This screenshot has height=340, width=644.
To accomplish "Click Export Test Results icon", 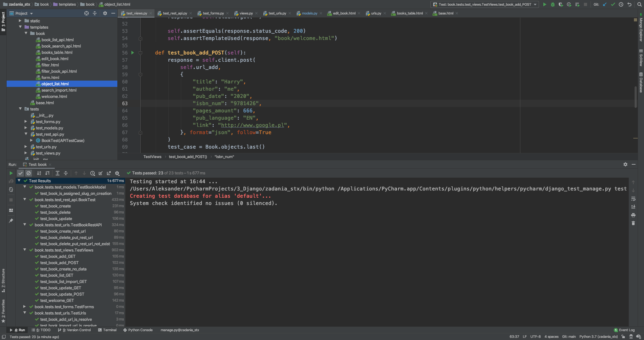I will tap(109, 173).
